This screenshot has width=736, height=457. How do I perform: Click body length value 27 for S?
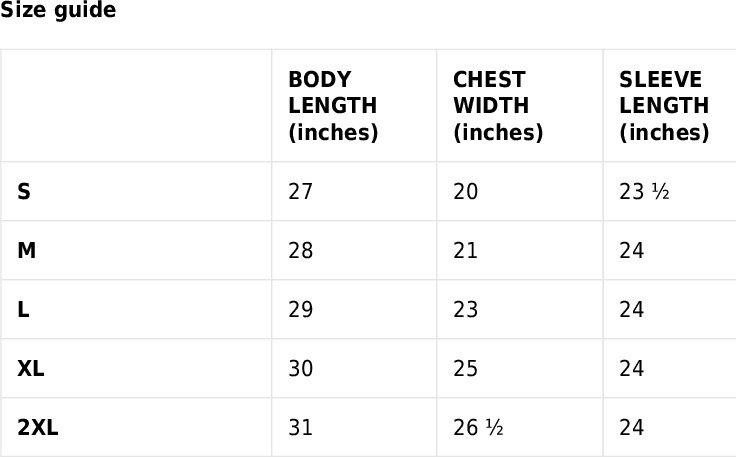(300, 191)
